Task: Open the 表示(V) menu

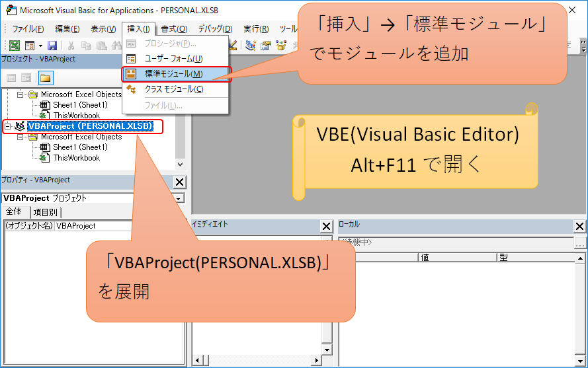Action: point(103,29)
